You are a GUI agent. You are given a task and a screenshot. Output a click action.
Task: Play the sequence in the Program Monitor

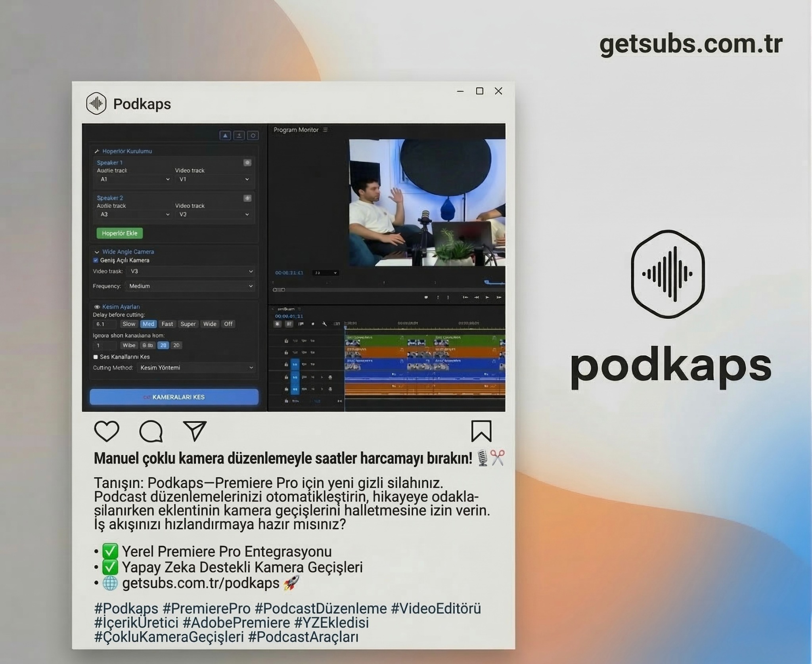pos(487,297)
